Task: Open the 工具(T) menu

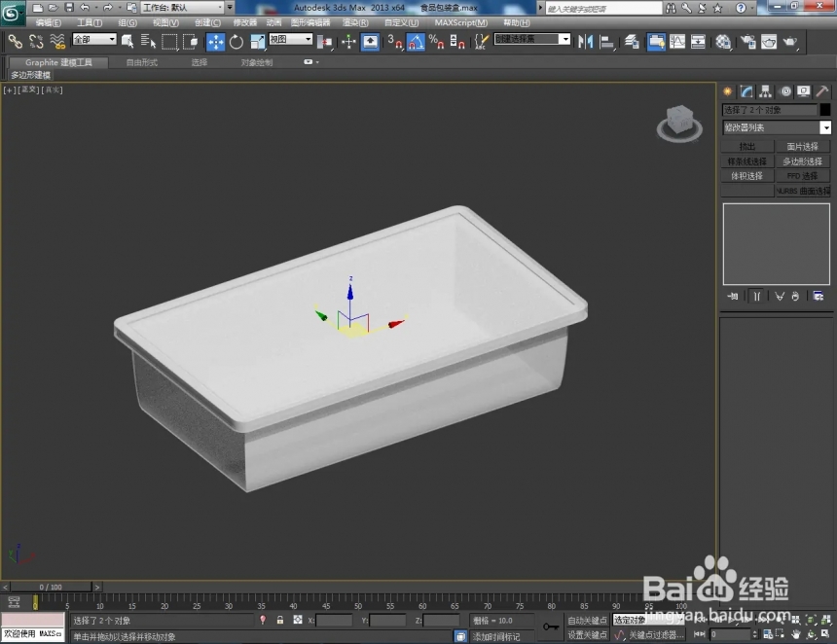Action: point(90,22)
